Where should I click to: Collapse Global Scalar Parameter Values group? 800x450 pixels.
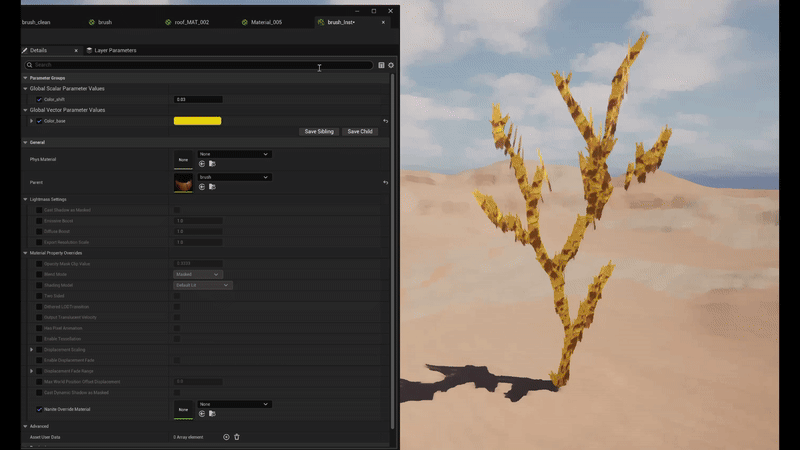25,89
